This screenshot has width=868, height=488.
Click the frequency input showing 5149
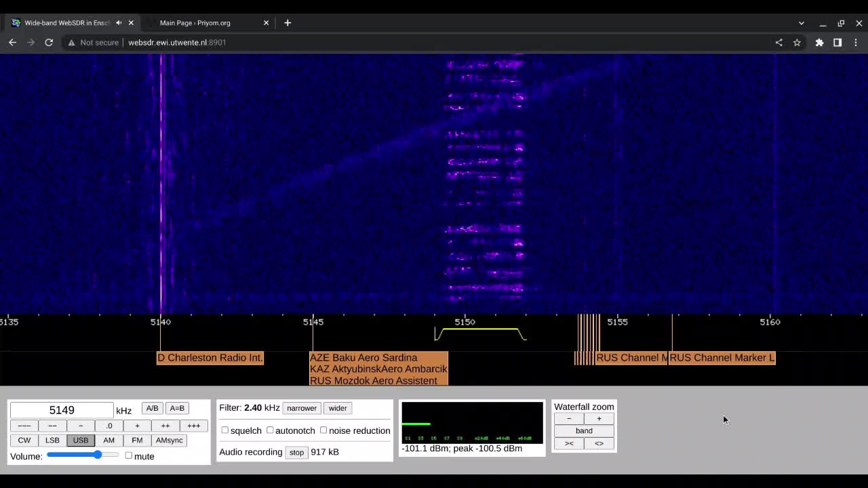pos(62,410)
